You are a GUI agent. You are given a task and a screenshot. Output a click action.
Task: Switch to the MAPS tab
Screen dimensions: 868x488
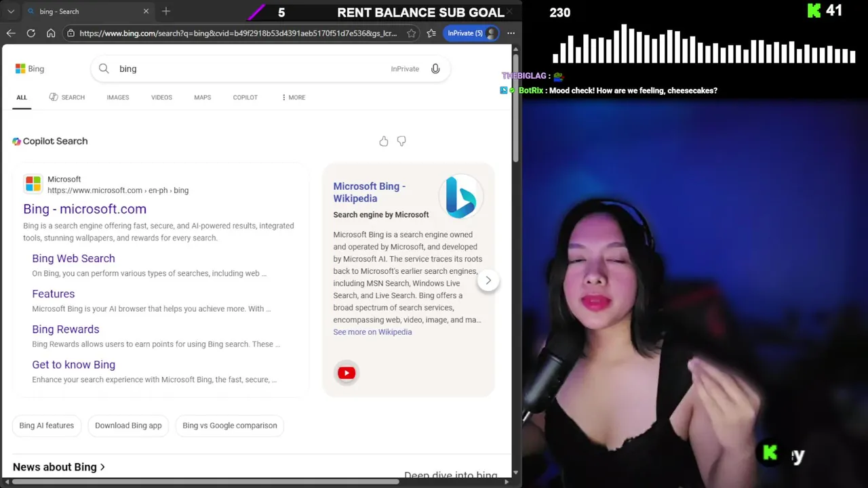point(202,98)
